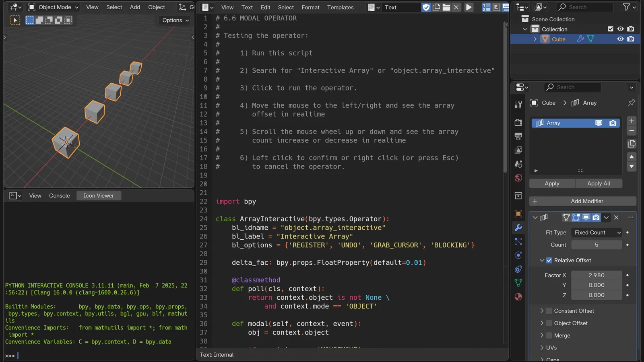This screenshot has width=644, height=362.
Task: Toggle line numbers in the text editor
Action: [487, 7]
